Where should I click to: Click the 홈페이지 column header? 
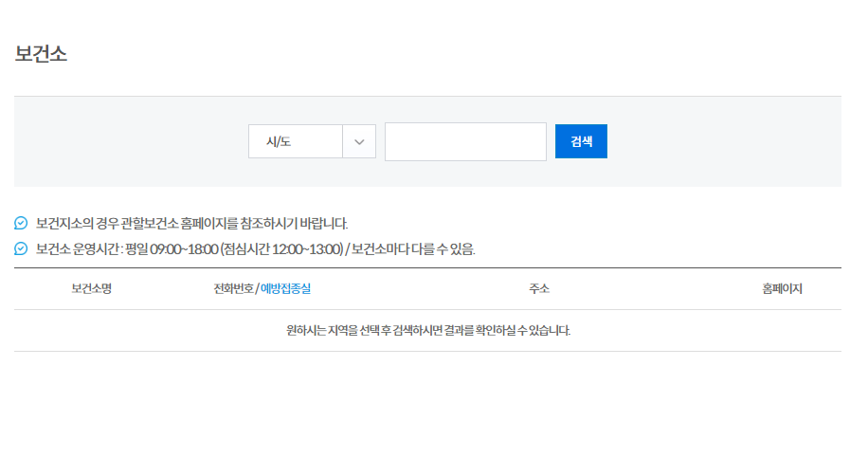tap(782, 288)
